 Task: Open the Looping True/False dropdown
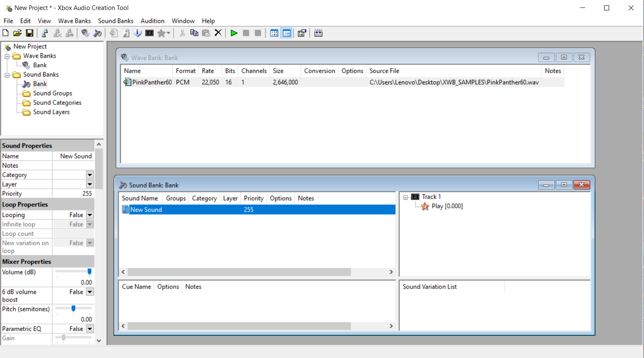click(x=90, y=215)
